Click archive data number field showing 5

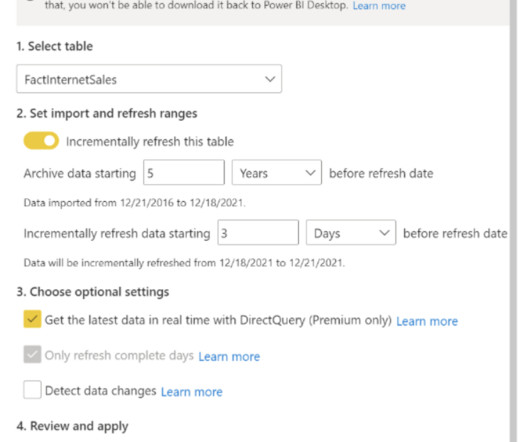pyautogui.click(x=184, y=173)
